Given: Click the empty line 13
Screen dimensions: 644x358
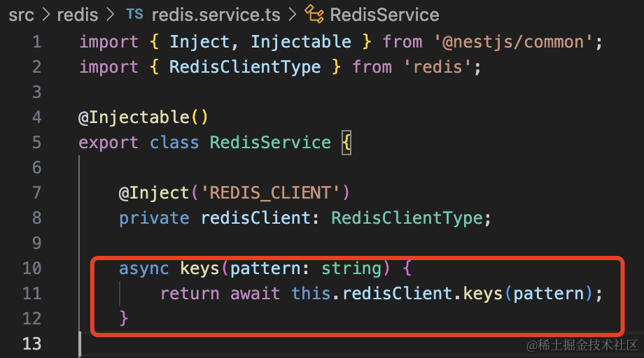Looking at the screenshot, I should tap(280, 344).
